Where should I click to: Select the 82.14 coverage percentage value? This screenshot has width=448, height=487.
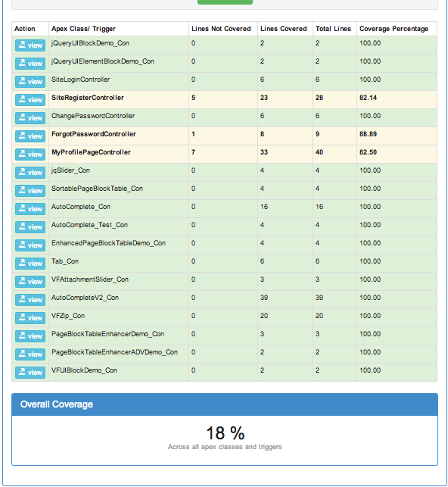(x=368, y=98)
